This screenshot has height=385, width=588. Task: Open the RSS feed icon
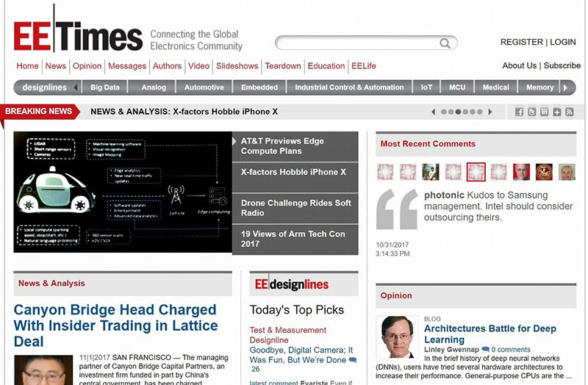pos(570,112)
